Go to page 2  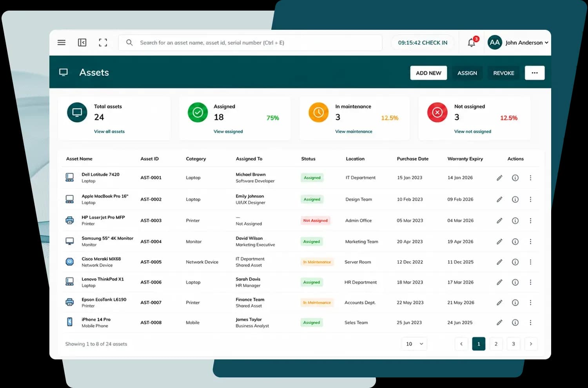[x=496, y=344]
